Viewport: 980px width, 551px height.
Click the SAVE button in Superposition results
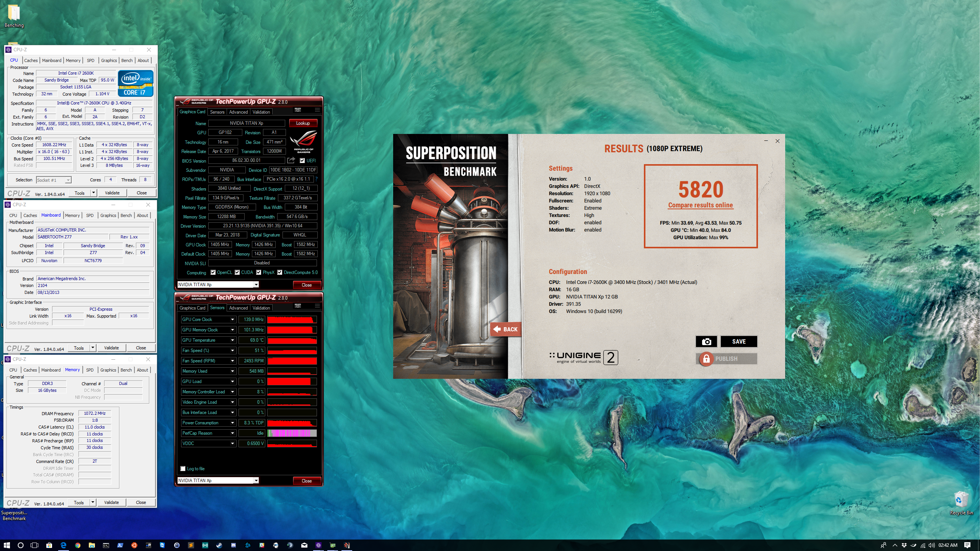pyautogui.click(x=739, y=341)
